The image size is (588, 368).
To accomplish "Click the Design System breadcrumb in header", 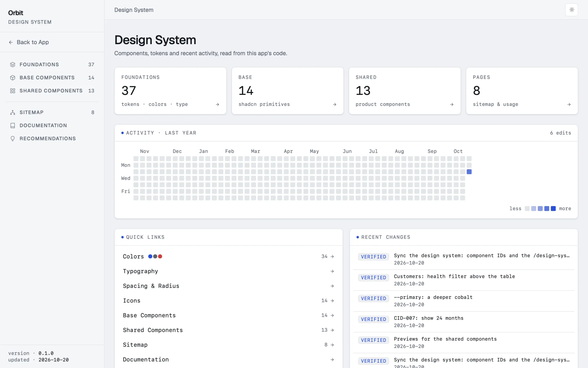I will [x=134, y=10].
